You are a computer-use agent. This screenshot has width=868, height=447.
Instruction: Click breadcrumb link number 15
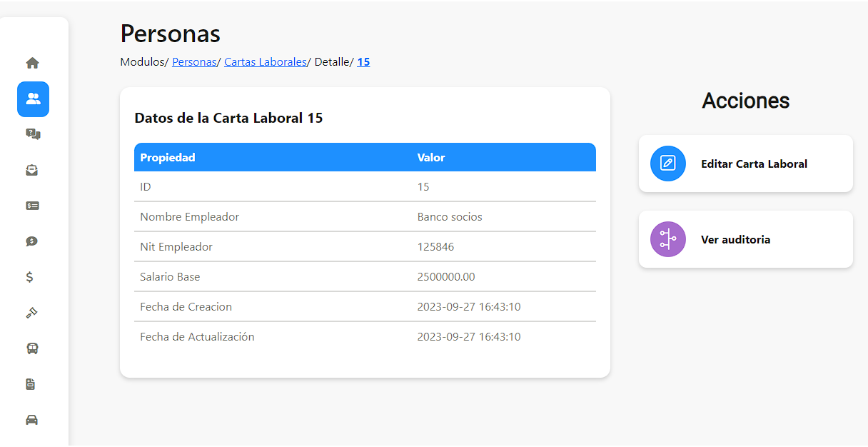(363, 62)
